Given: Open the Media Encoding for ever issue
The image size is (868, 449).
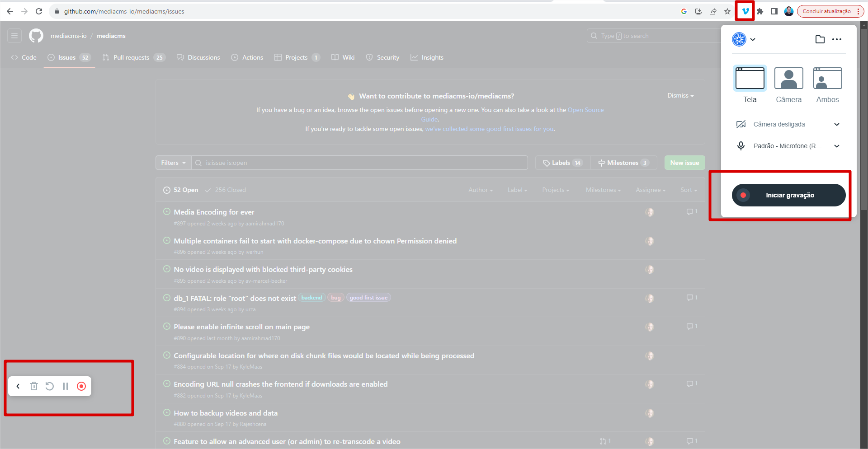Looking at the screenshot, I should [x=214, y=212].
